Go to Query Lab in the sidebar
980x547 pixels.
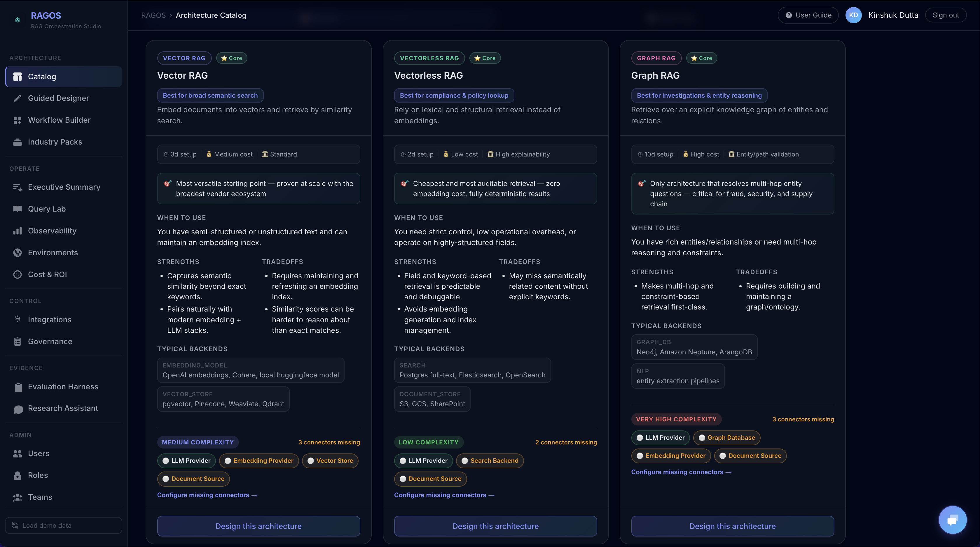click(x=47, y=209)
